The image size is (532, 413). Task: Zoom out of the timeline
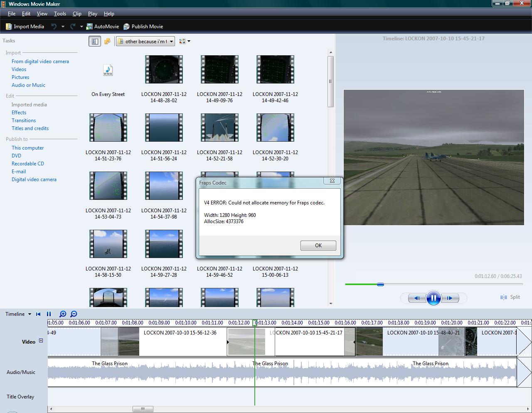tap(74, 314)
